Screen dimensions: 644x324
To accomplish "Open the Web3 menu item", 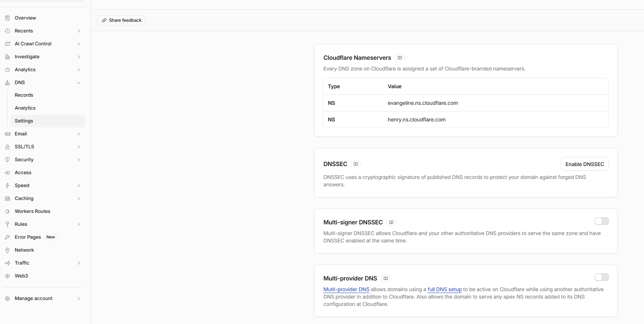I will pyautogui.click(x=44, y=276).
